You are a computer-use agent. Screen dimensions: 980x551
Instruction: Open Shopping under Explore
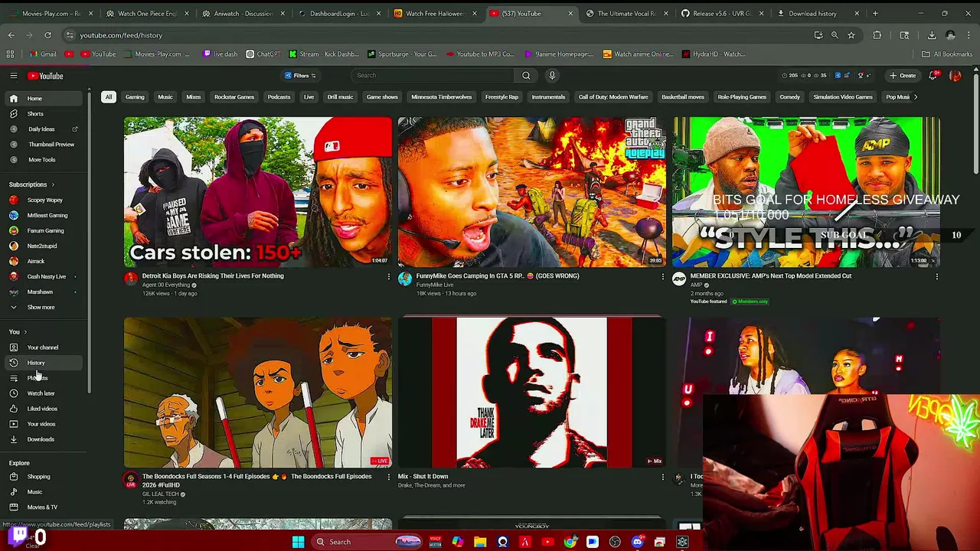coord(38,477)
